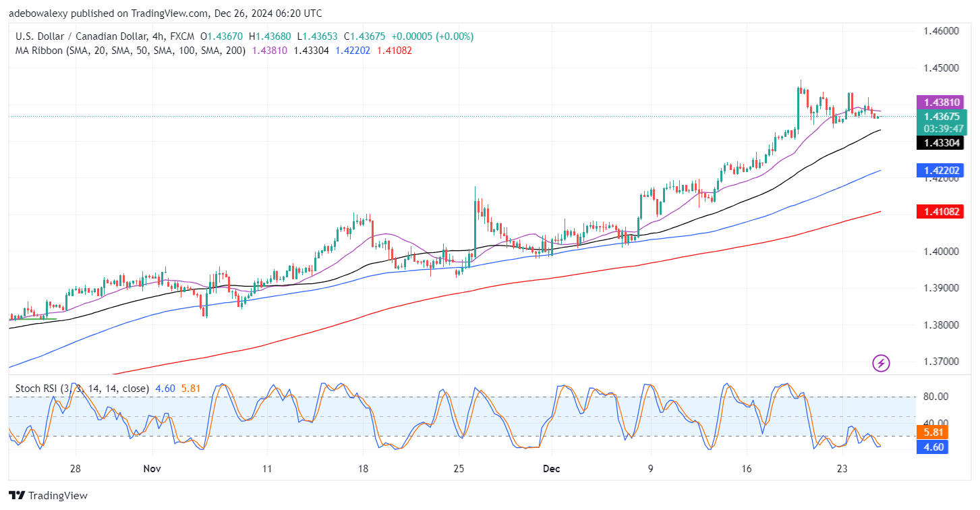
Task: Click the 23 date label on time axis
Action: click(x=842, y=469)
